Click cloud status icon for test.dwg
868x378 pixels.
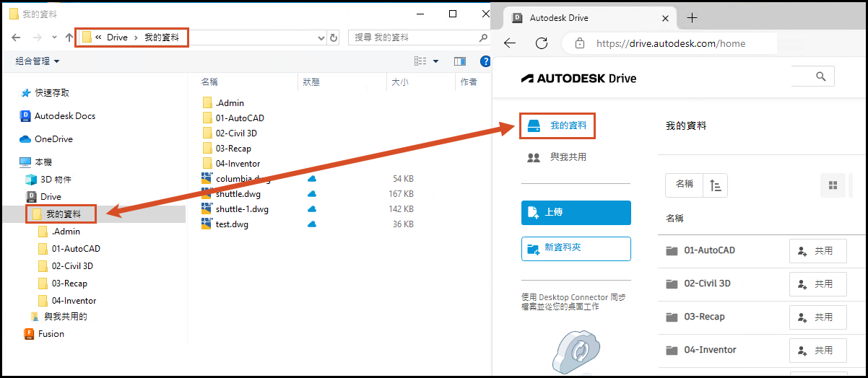[x=312, y=224]
